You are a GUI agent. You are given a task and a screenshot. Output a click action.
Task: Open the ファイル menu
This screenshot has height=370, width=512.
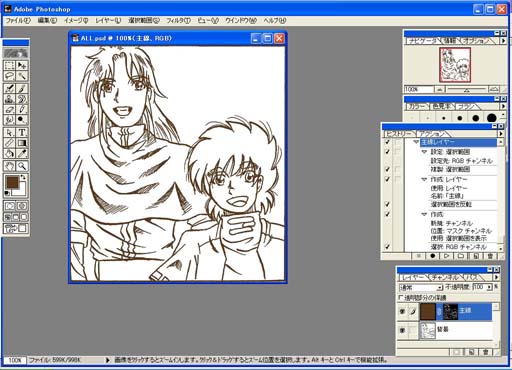(18, 20)
